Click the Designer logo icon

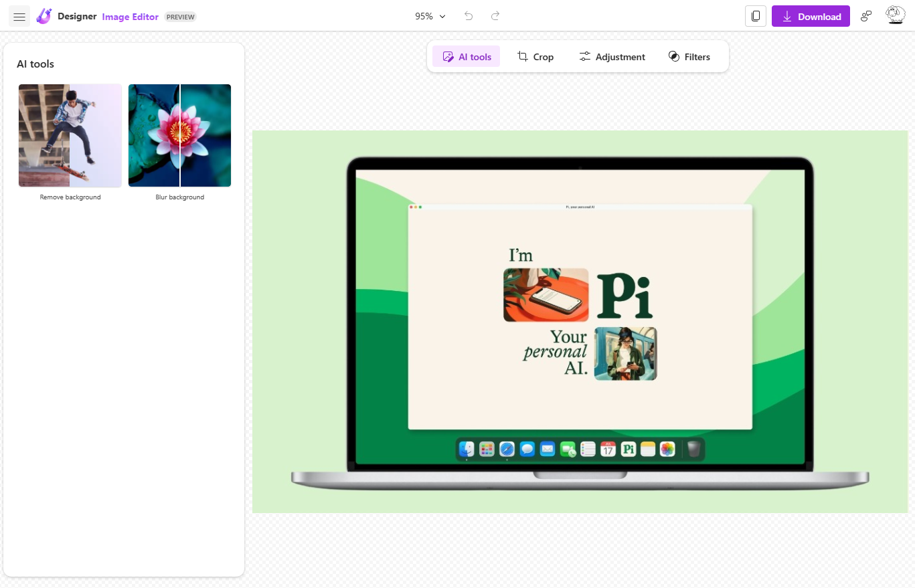coord(44,16)
